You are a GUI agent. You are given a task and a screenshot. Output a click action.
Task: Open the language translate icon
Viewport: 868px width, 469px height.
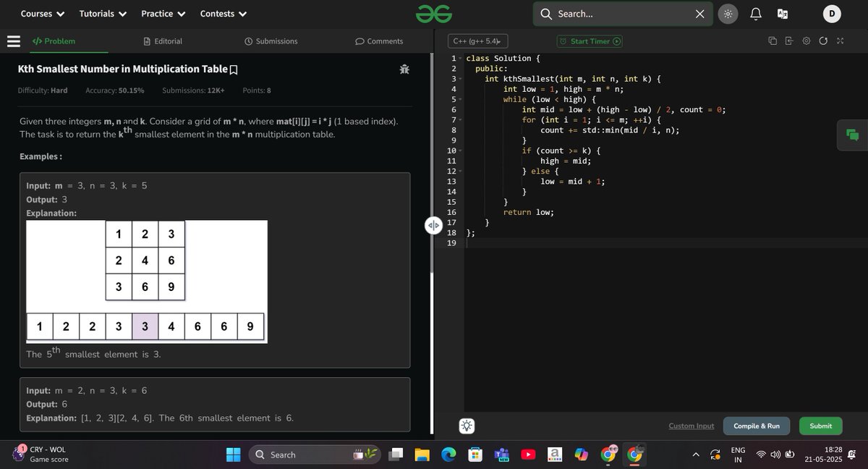782,14
